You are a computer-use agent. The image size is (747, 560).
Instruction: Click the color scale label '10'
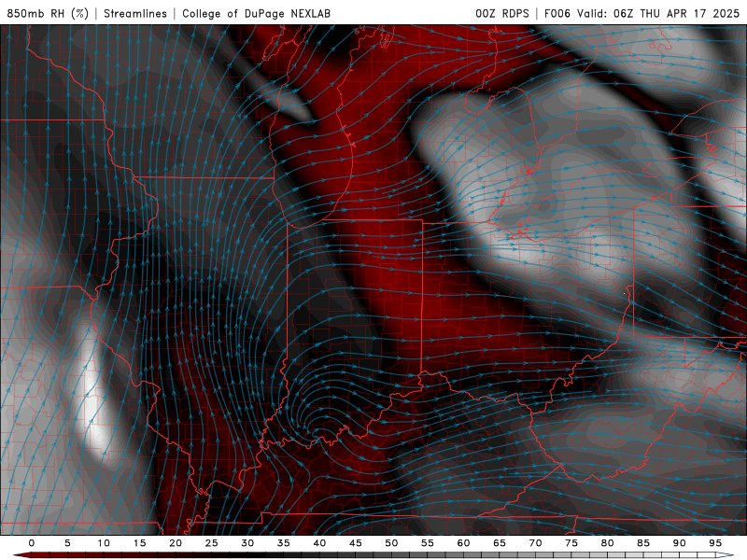104,543
